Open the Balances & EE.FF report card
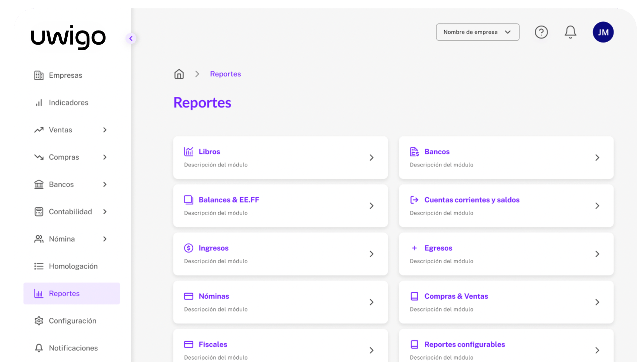Screen dimensions: 644x362 tap(280, 206)
